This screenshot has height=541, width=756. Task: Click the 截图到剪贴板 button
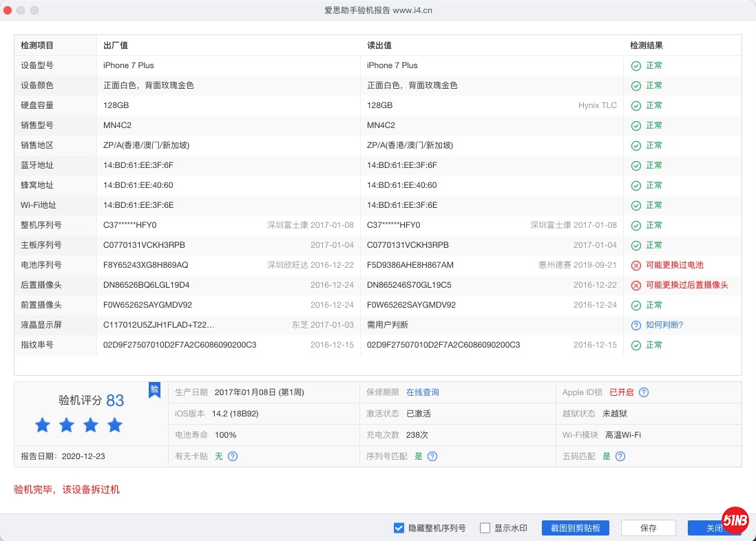575,528
